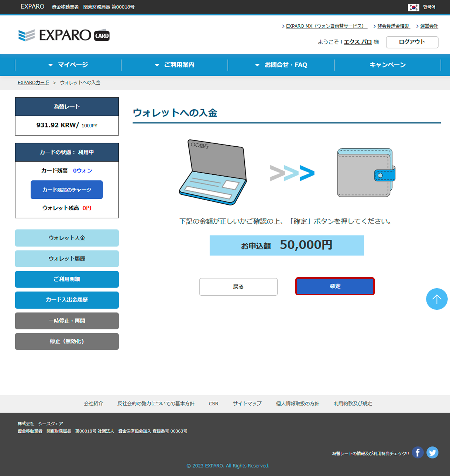This screenshot has width=450, height=476.
Task: Open the Facebook page icon
Action: (x=418, y=452)
